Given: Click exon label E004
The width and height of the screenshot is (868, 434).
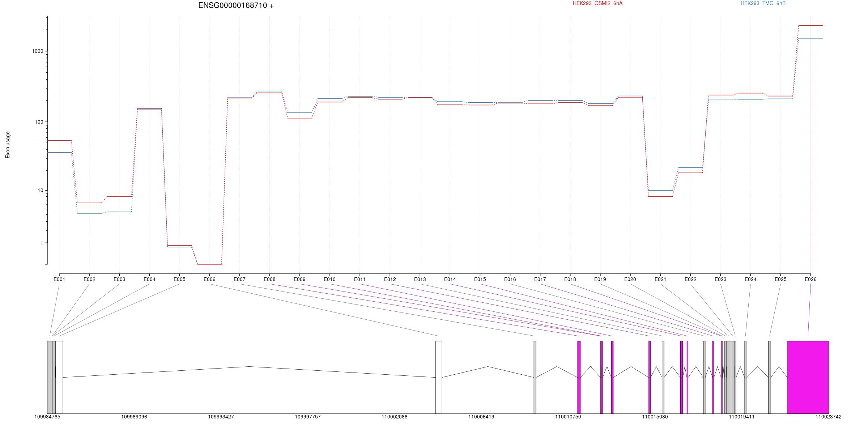Looking at the screenshot, I should coord(149,279).
